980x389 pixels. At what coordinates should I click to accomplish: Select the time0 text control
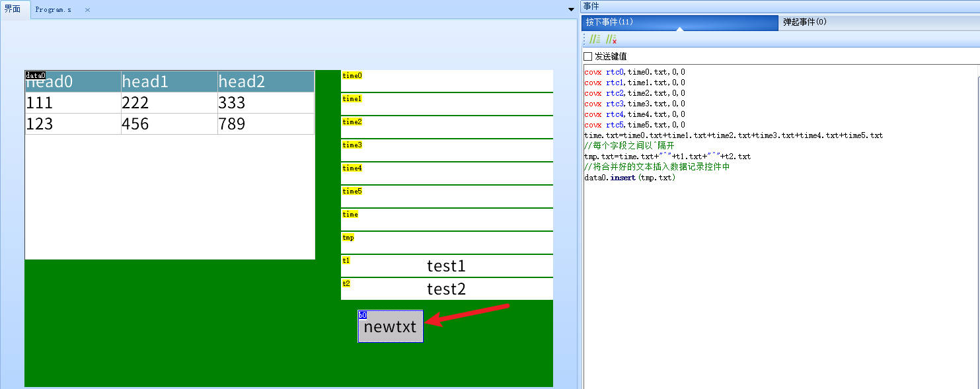[447, 81]
